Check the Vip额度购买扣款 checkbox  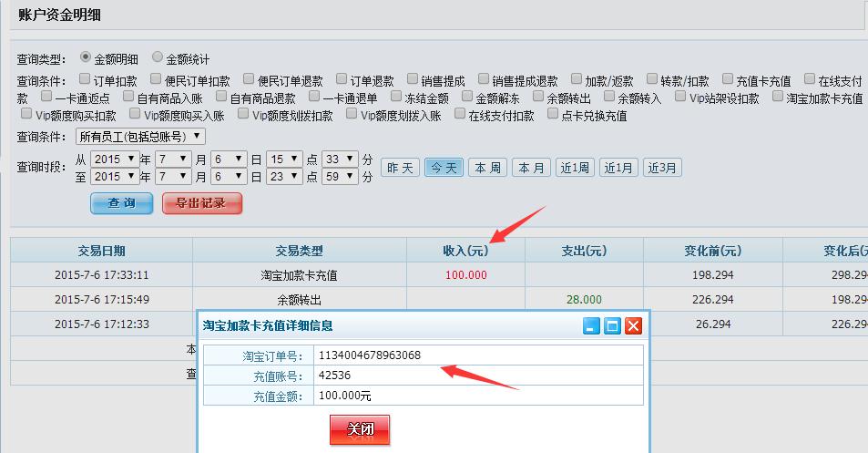pos(26,114)
